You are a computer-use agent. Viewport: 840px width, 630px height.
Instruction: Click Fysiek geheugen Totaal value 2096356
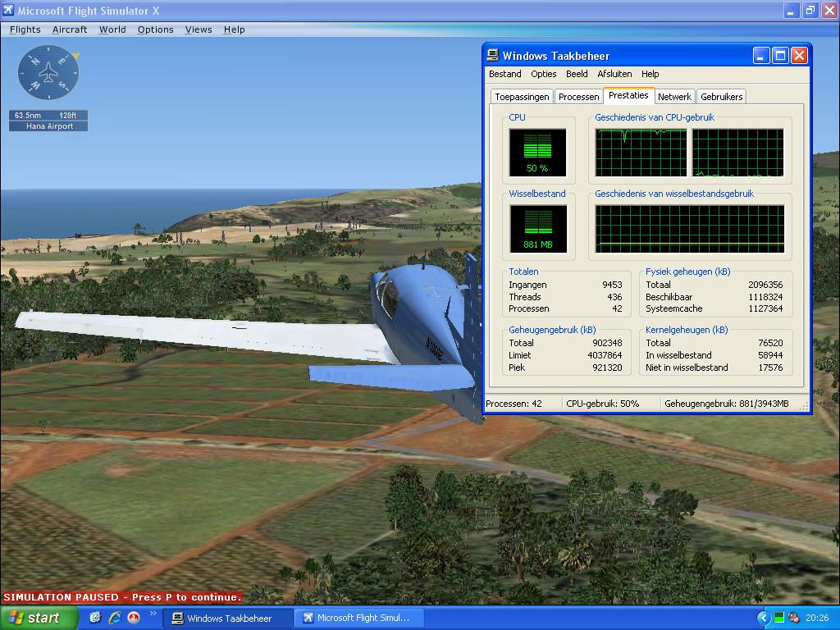click(x=765, y=285)
